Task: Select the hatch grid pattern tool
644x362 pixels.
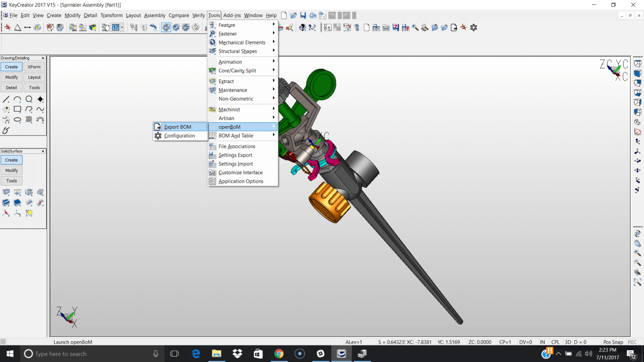Action: [x=28, y=120]
